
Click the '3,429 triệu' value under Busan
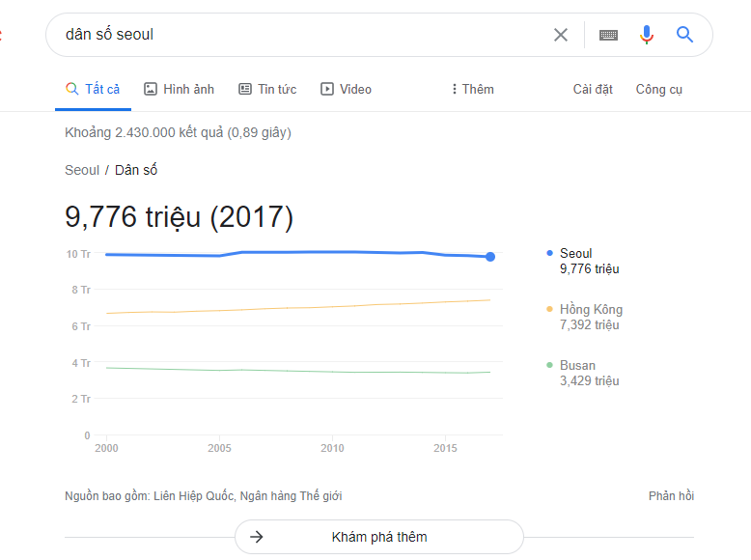coord(590,381)
